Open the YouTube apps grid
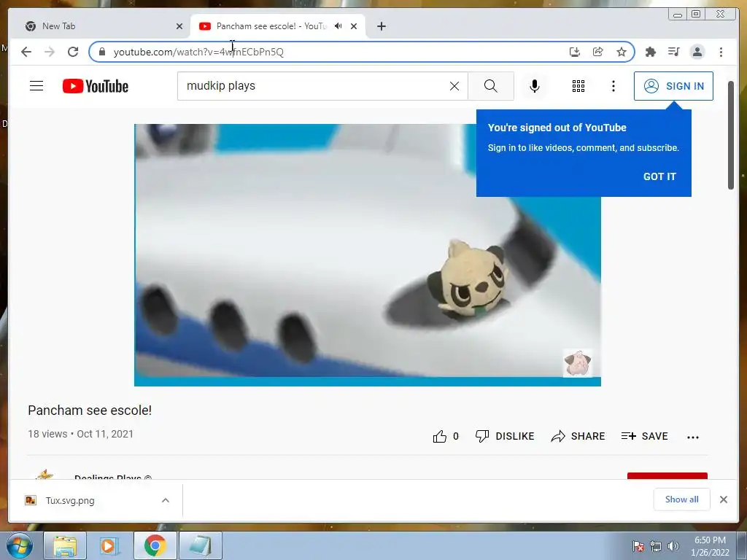This screenshot has height=560, width=747. (x=578, y=86)
